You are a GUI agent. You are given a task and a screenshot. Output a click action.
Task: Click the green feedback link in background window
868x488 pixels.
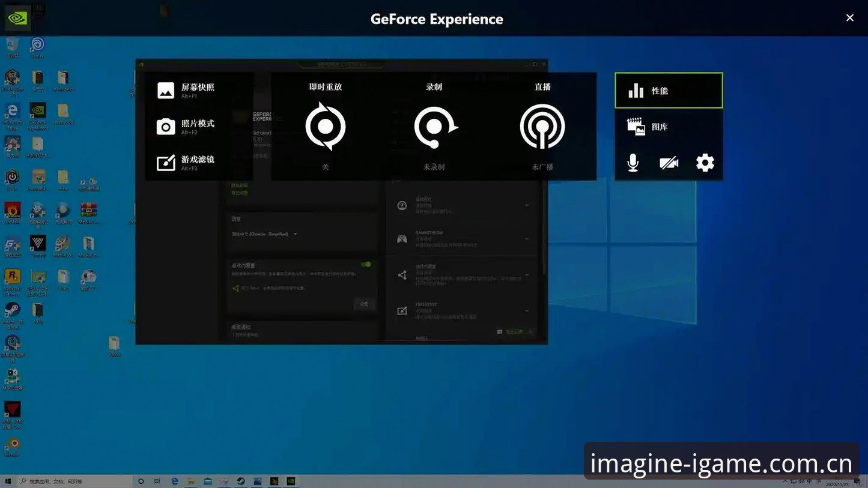(x=514, y=331)
